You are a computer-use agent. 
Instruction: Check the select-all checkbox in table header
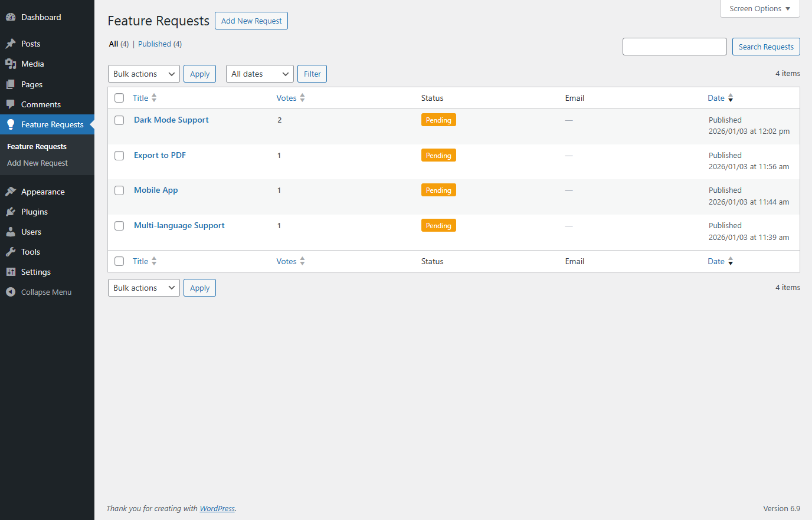(119, 98)
